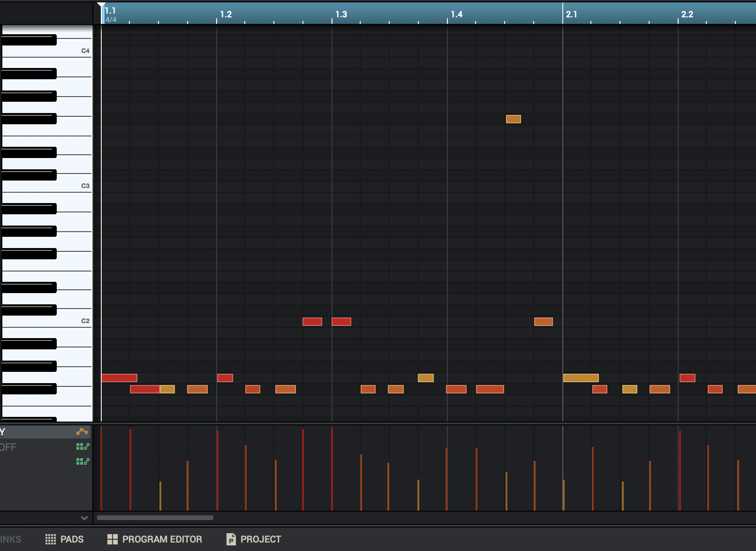Click the 2.1 bar marker in the timeline
The image size is (756, 551).
tap(571, 14)
